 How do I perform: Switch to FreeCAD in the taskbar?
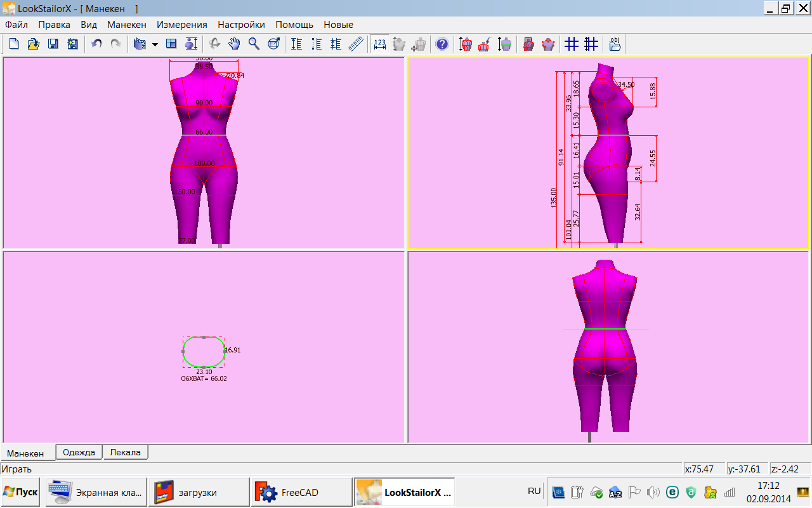click(x=301, y=492)
